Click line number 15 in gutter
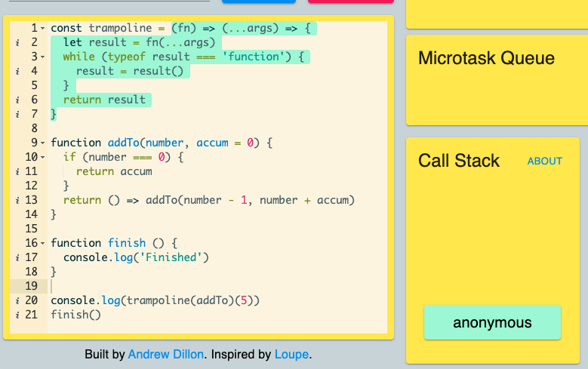Screen dimensions: 588x369 (x=32, y=229)
